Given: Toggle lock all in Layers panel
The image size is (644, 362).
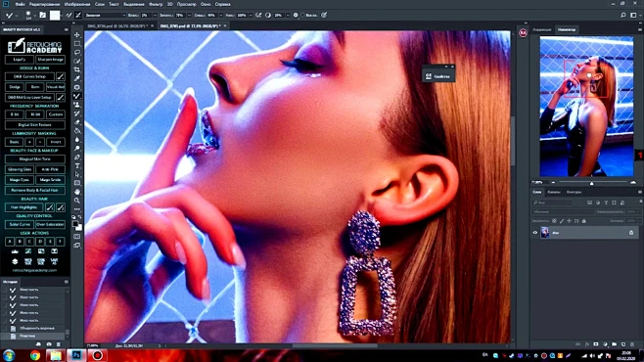Looking at the screenshot, I should pos(583,221).
